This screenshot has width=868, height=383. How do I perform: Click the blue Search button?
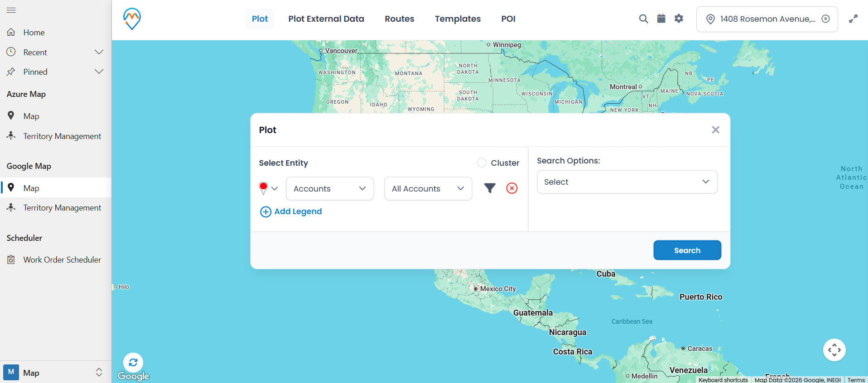tap(687, 250)
